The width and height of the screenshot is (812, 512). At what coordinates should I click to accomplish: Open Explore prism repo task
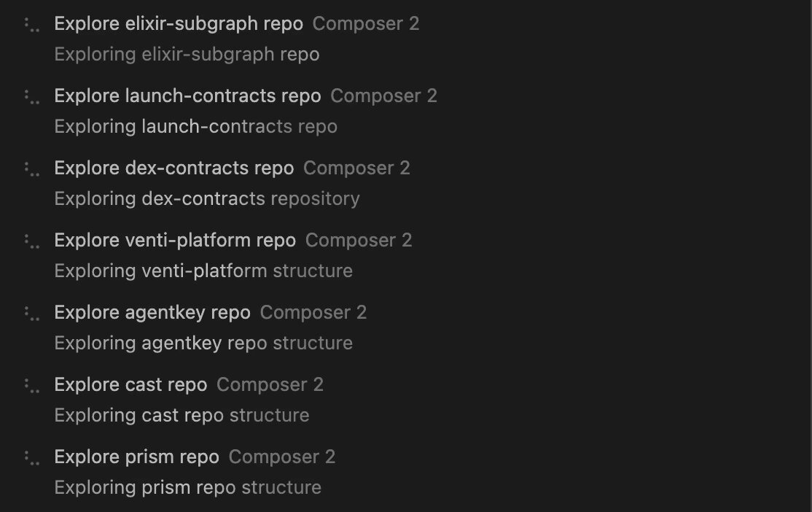coord(137,457)
